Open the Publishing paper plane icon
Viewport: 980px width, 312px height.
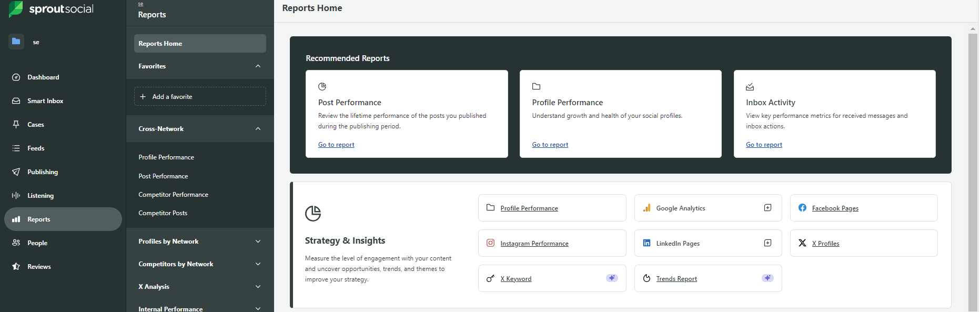coord(16,172)
